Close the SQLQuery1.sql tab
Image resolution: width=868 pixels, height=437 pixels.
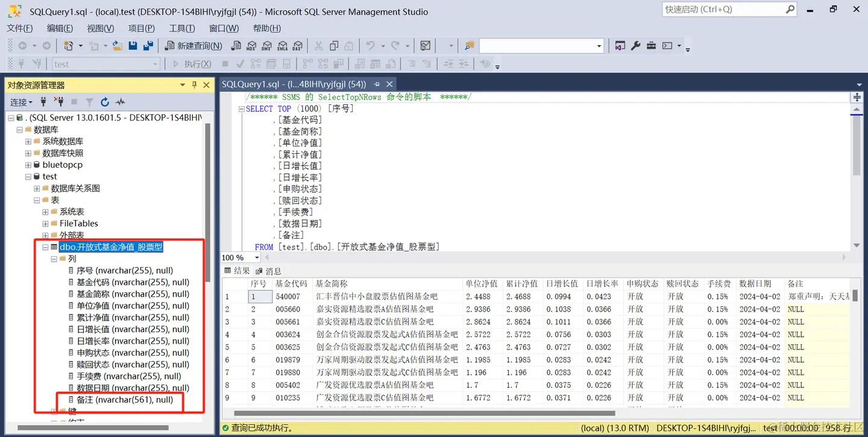pos(389,84)
